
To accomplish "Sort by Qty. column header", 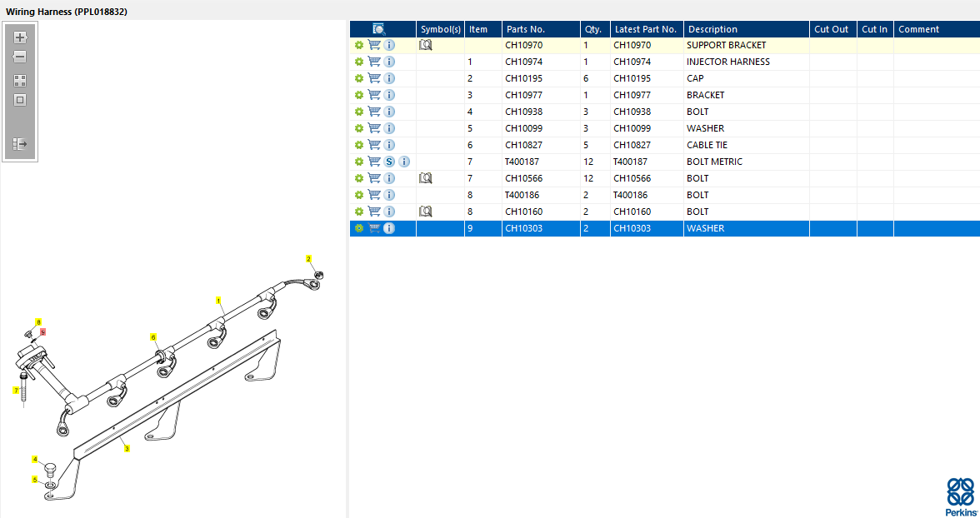I will (x=595, y=29).
